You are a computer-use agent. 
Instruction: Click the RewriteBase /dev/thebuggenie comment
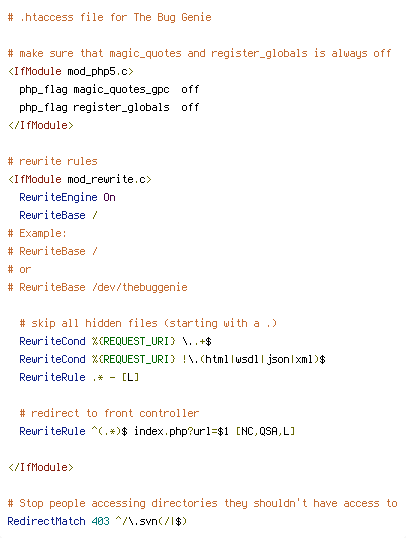coord(97,287)
